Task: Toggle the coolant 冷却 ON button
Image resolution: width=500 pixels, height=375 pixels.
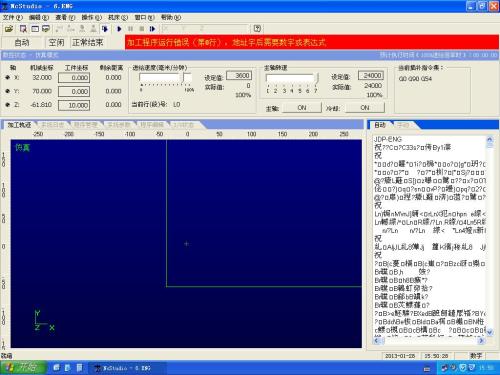Action: (x=365, y=108)
